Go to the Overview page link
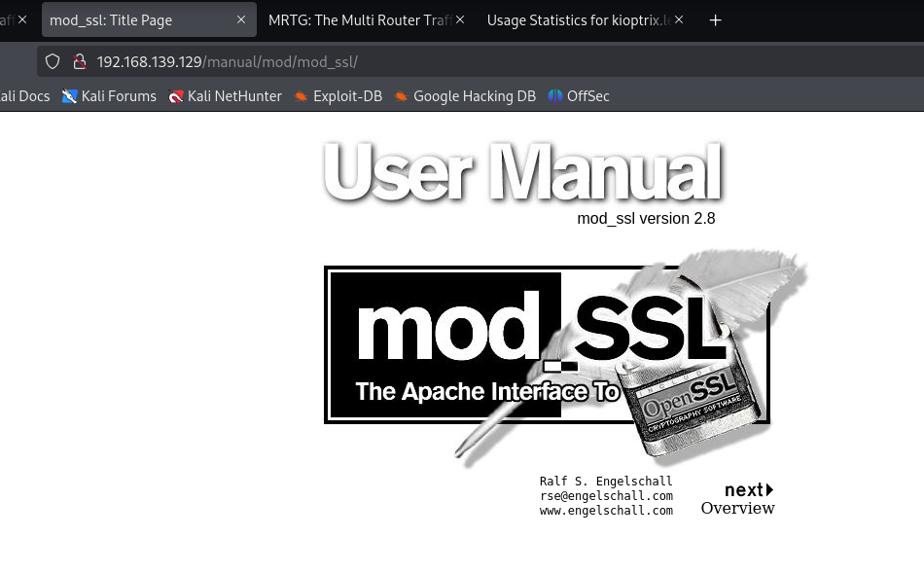924x573 pixels. (x=738, y=508)
